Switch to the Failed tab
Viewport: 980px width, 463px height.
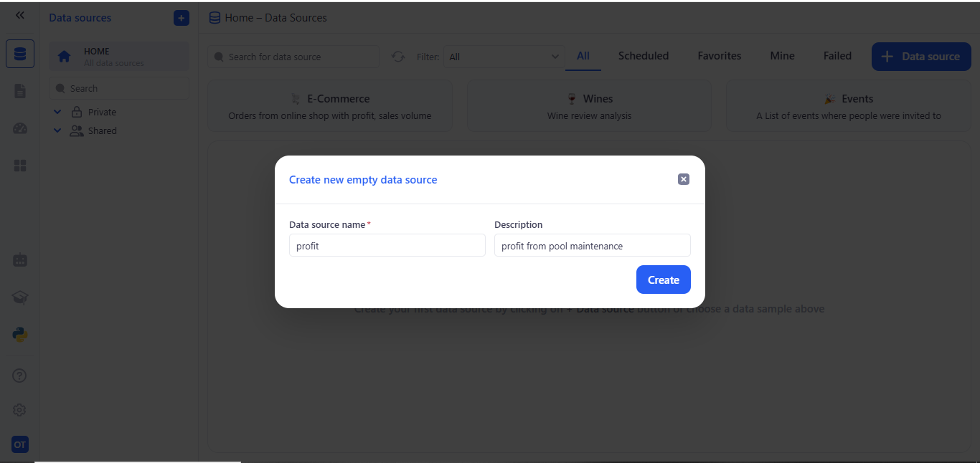837,56
